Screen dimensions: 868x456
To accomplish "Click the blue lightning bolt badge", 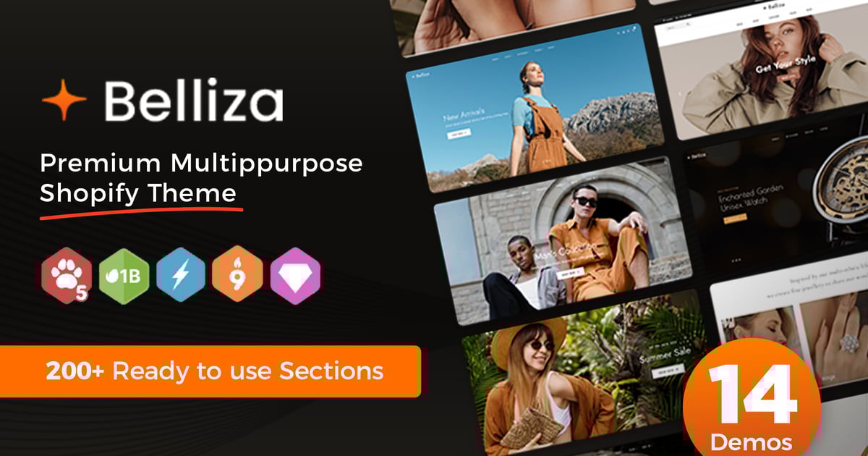I will point(181,275).
